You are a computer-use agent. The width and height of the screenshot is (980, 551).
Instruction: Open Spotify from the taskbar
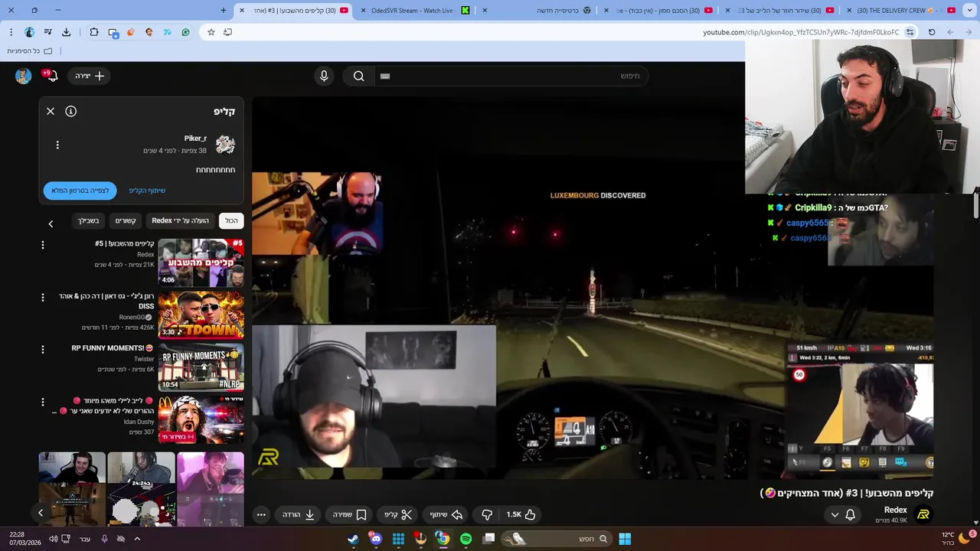(x=466, y=539)
